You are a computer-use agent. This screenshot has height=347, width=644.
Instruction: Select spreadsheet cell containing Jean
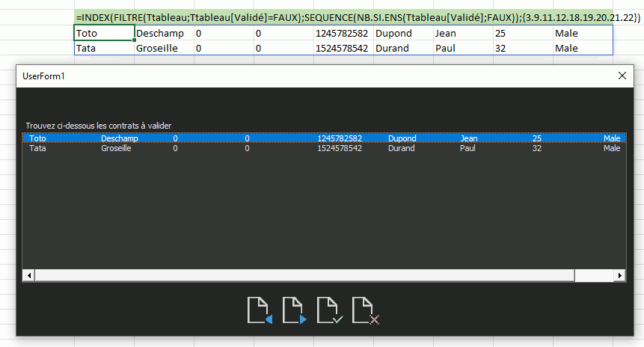tap(463, 33)
